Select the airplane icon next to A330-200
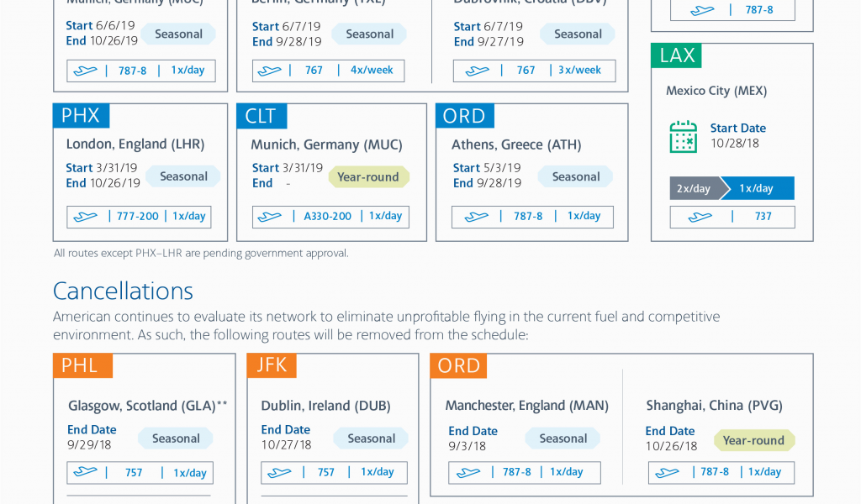The image size is (861, 504). click(x=270, y=218)
